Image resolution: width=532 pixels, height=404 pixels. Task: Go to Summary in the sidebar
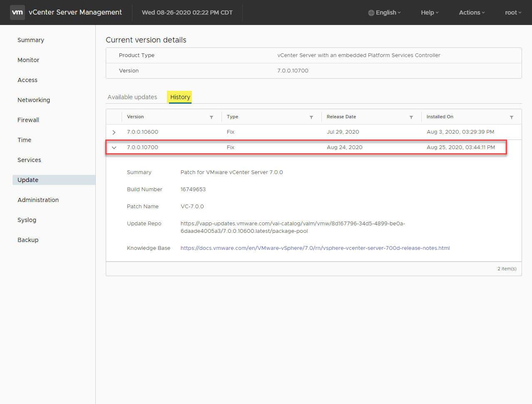pos(31,40)
